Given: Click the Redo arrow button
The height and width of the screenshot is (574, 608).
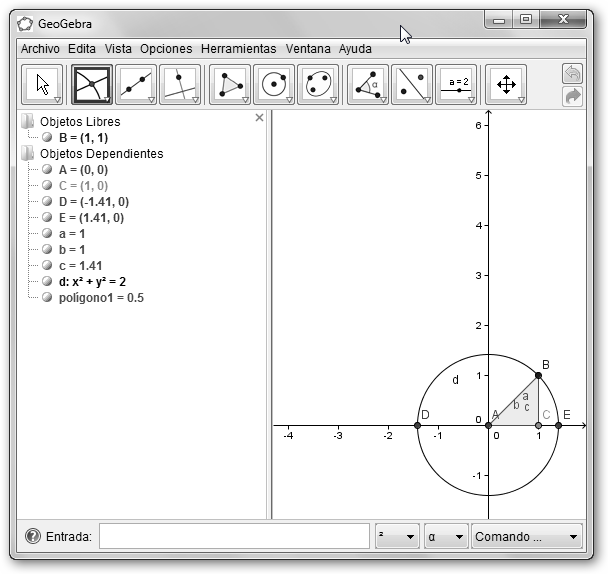Looking at the screenshot, I should coord(572,96).
